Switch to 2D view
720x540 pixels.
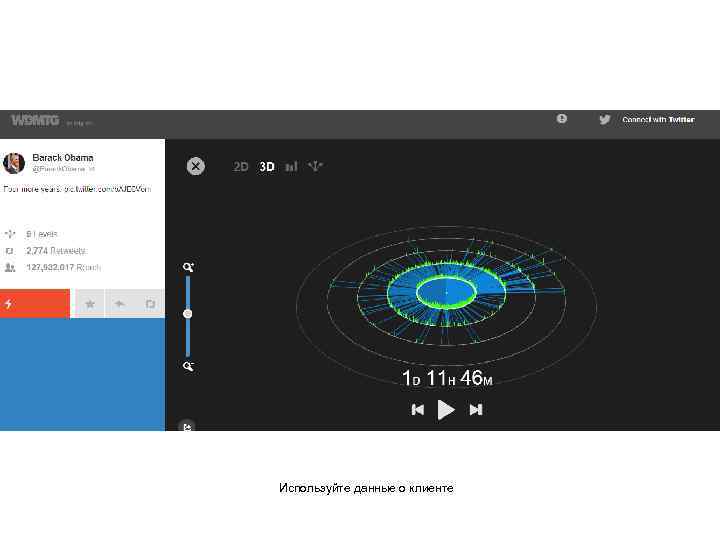point(241,166)
